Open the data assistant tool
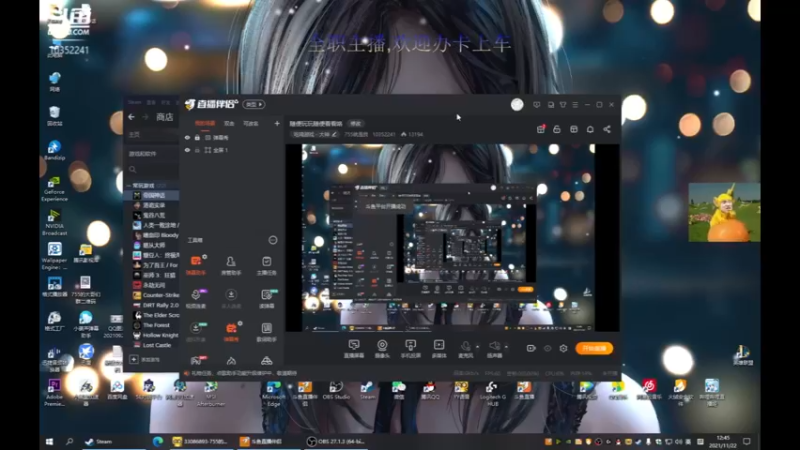This screenshot has height=450, width=800. point(266,332)
